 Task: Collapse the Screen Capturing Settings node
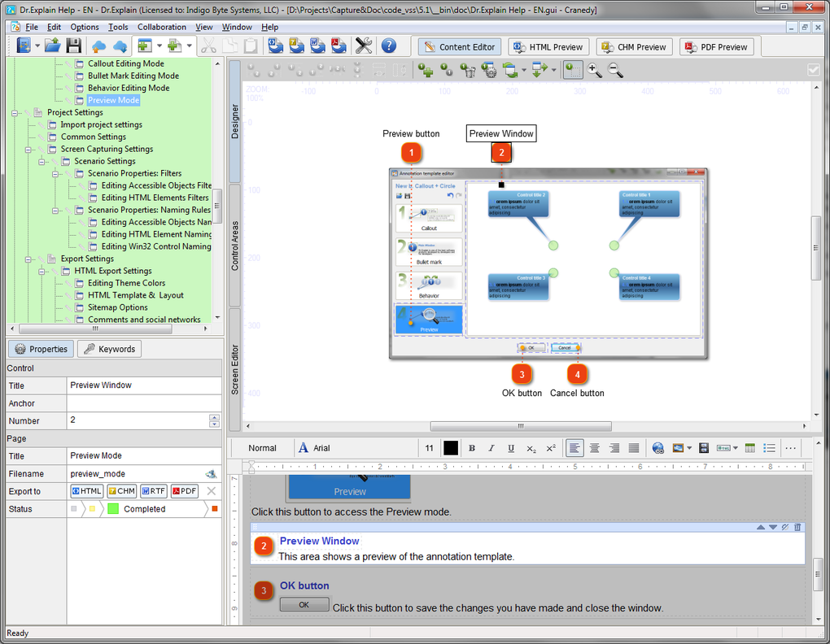click(28, 150)
